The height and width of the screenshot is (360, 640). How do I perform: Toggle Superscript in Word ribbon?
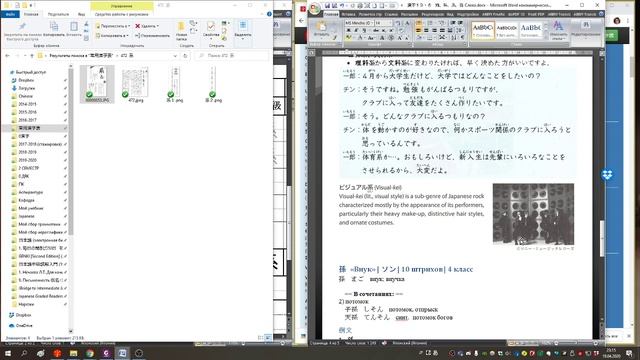(391, 30)
